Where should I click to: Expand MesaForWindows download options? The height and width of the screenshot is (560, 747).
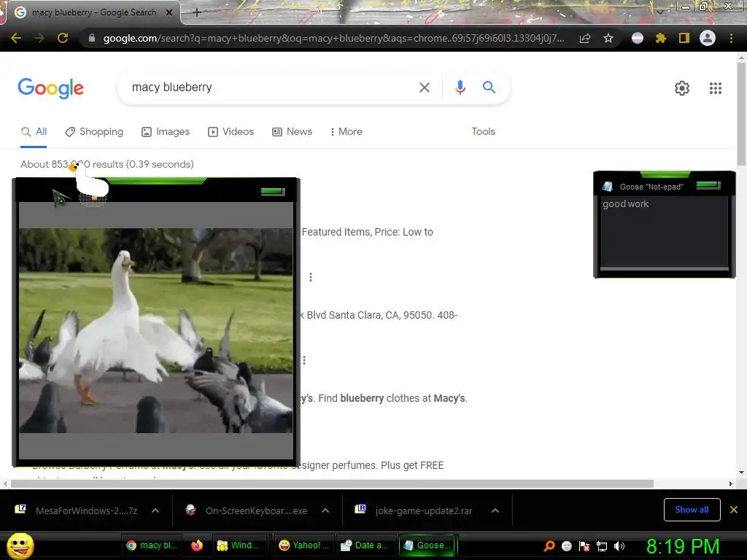[155, 511]
